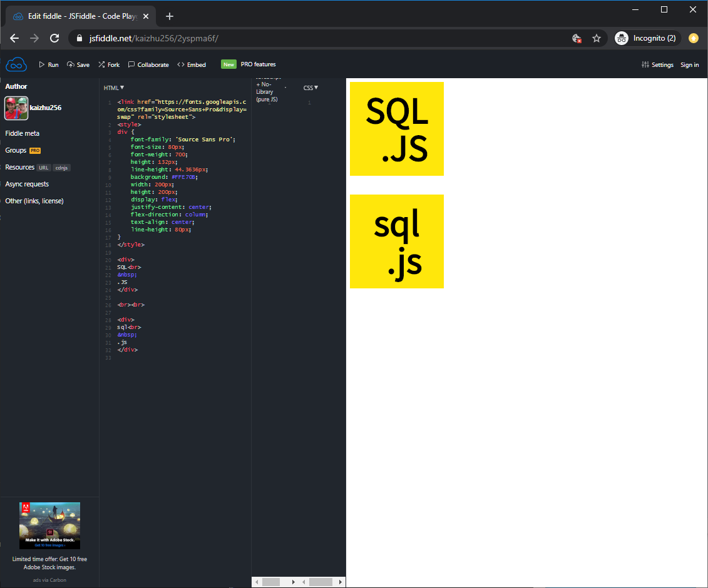Click the CSS panel scrollbar thumb

(x=321, y=582)
